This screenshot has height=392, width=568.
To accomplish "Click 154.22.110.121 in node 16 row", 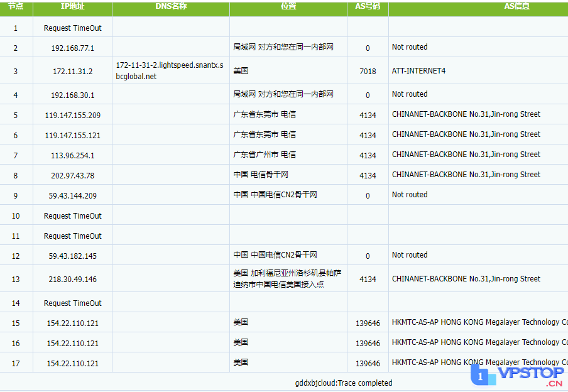I will coord(72,343).
